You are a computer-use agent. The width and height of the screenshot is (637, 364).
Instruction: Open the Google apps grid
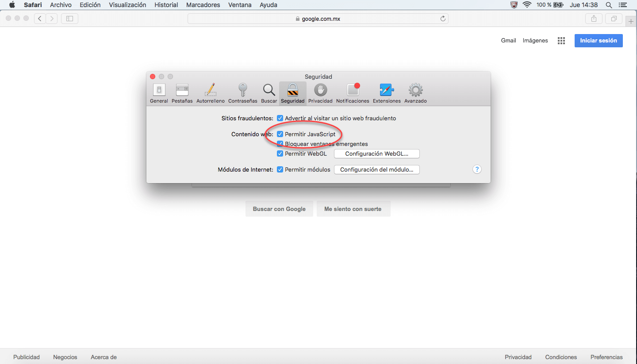click(x=561, y=40)
